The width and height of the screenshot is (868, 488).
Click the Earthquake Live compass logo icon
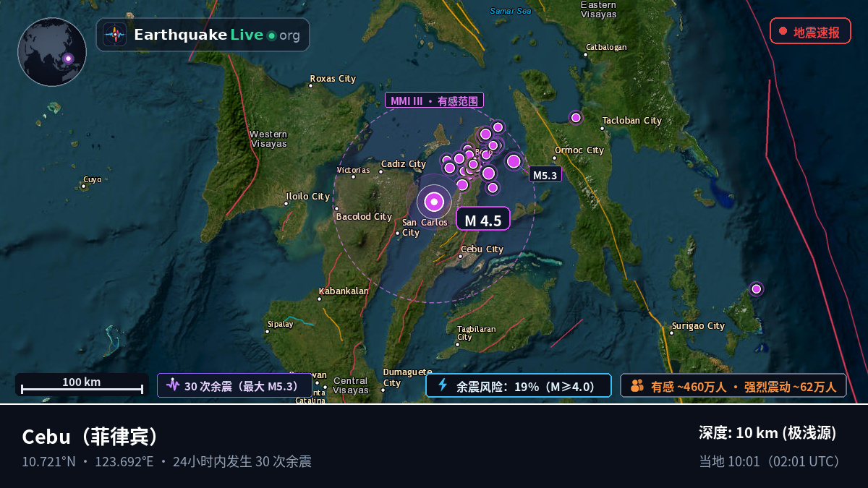(115, 35)
